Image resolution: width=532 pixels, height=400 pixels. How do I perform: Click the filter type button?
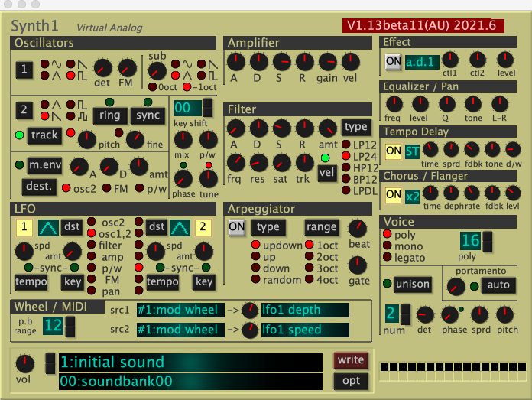pos(356,127)
